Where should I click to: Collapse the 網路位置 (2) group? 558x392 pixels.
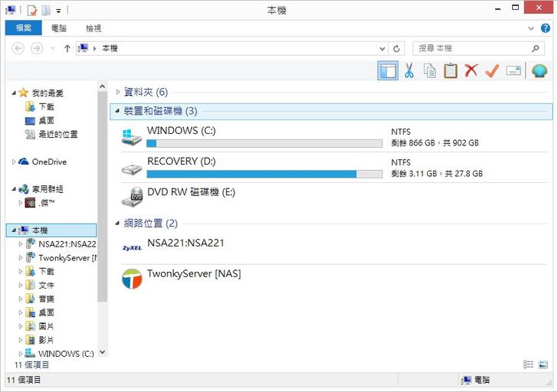[x=117, y=224]
